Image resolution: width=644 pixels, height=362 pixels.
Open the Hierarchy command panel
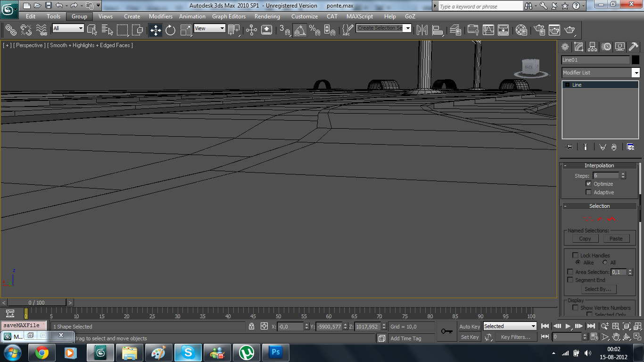[x=592, y=46]
